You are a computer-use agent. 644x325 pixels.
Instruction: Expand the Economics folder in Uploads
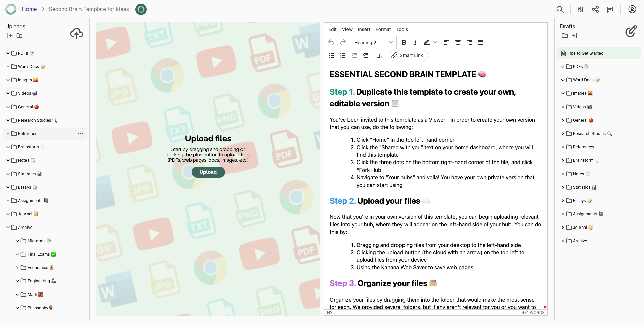point(17,268)
